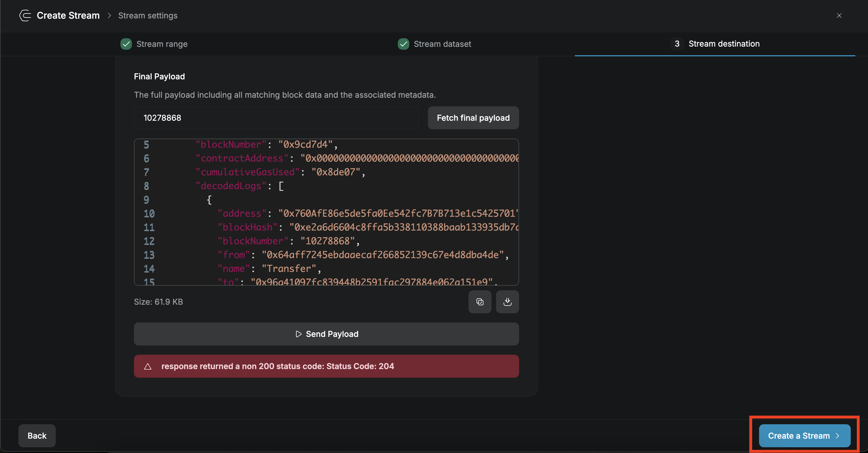Screen dimensions: 868x453
Task: Click the Stream range green checkmark
Action: pos(126,44)
